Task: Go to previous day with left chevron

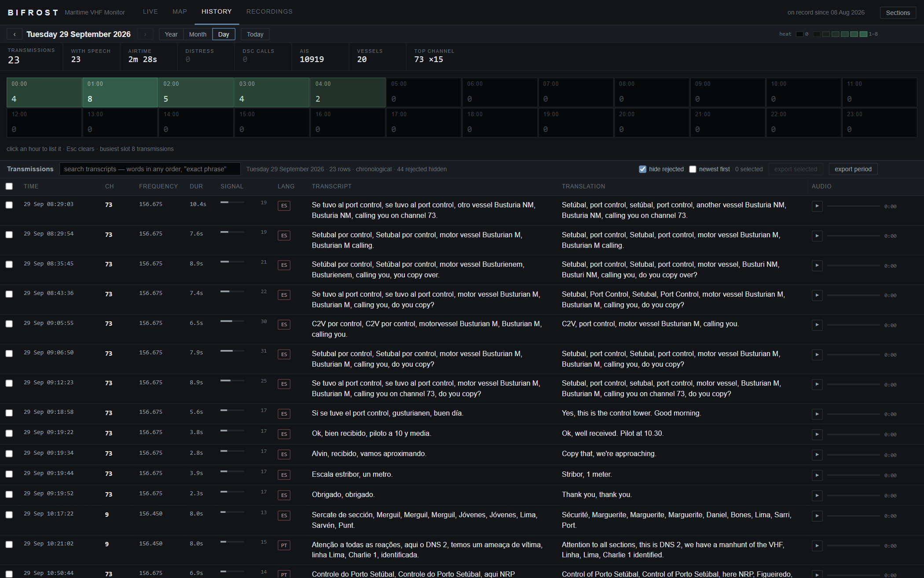Action: [x=15, y=34]
